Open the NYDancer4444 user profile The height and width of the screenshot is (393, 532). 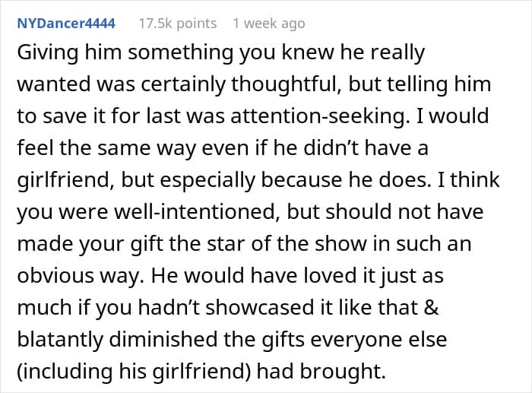[66, 24]
